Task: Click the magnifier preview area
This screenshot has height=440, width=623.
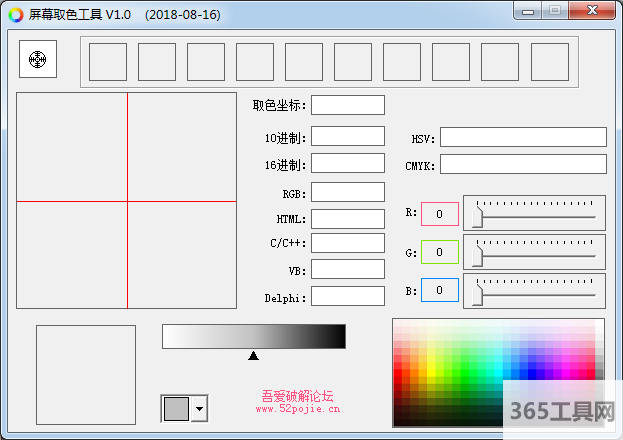Action: coord(126,201)
